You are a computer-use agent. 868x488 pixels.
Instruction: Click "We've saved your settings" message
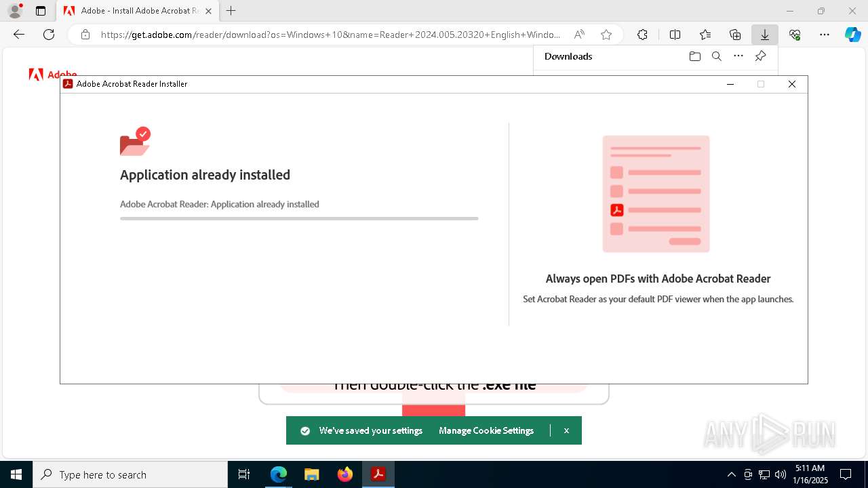(370, 430)
